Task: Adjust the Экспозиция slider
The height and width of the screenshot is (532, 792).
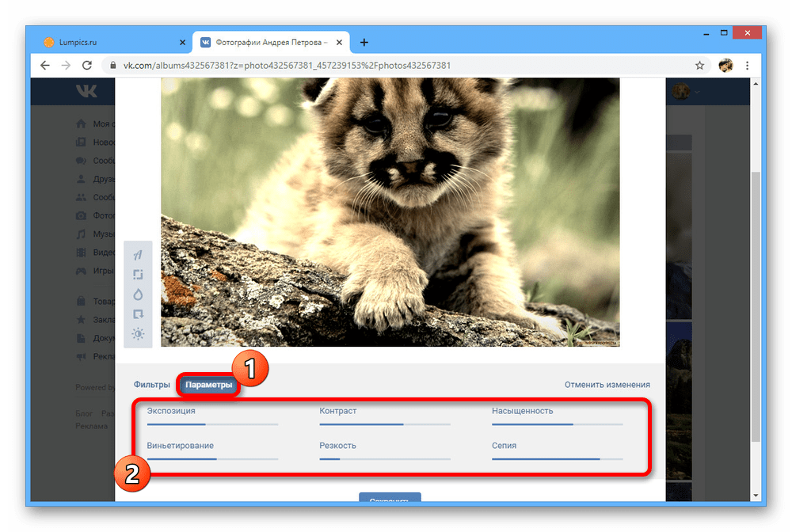Action: (212, 424)
